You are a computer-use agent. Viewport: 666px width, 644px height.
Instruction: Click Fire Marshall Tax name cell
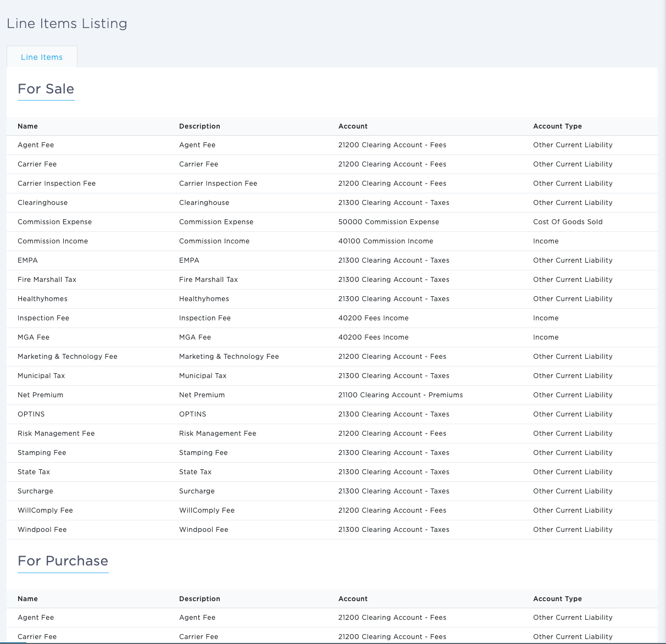click(47, 280)
